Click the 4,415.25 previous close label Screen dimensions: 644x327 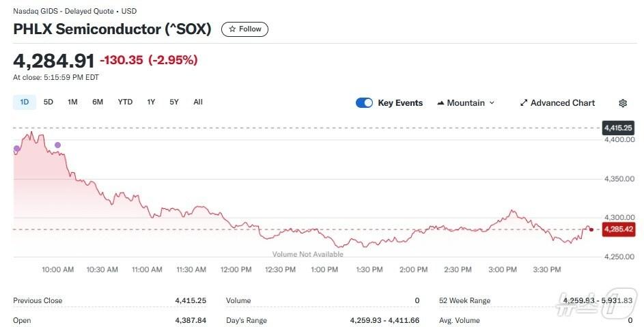(618, 128)
